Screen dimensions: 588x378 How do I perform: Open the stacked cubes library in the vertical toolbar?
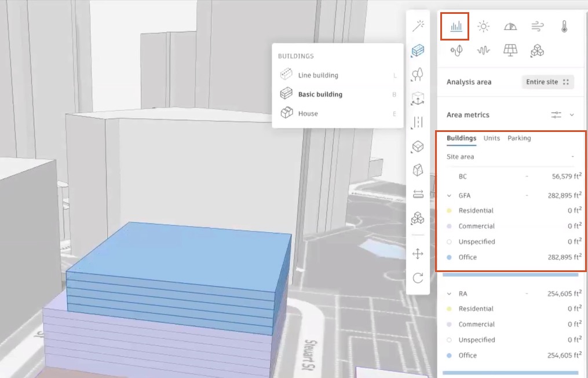[x=418, y=218]
